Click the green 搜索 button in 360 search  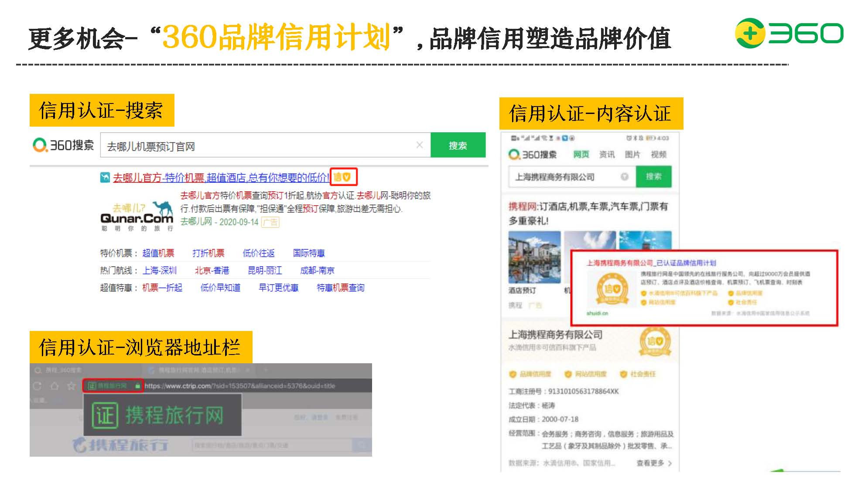coord(458,145)
